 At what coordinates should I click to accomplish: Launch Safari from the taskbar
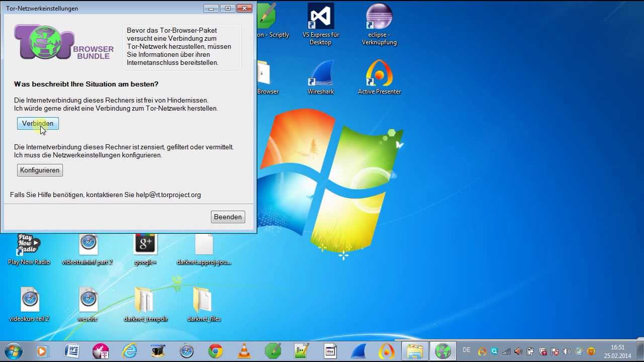click(x=187, y=351)
